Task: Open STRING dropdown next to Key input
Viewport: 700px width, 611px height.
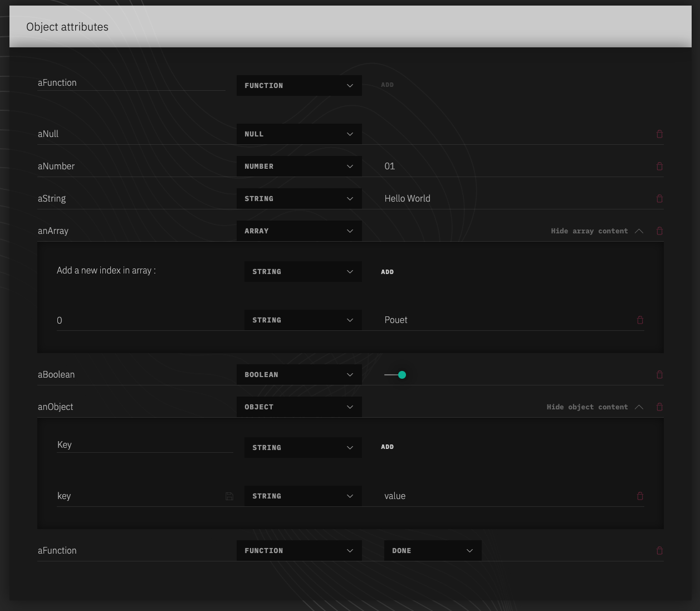Action: pos(303,447)
